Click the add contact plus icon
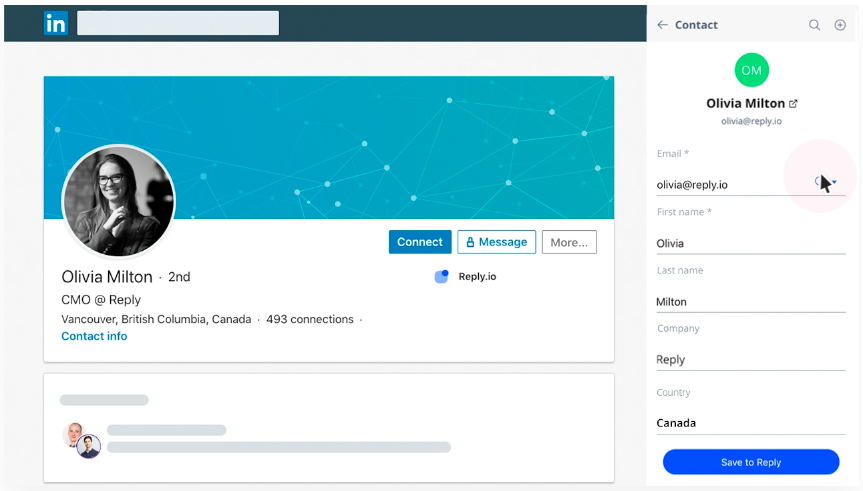This screenshot has width=863, height=491. click(x=840, y=25)
